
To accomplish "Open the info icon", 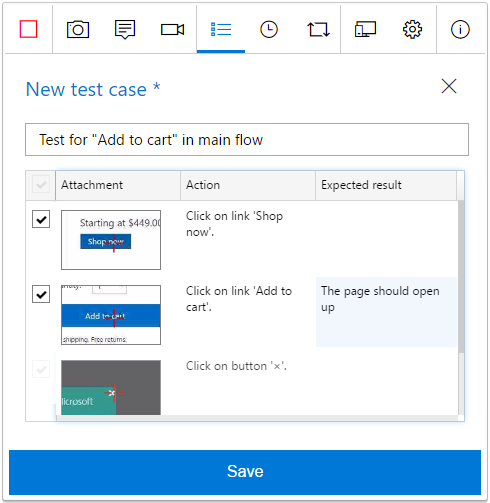I will pyautogui.click(x=460, y=29).
